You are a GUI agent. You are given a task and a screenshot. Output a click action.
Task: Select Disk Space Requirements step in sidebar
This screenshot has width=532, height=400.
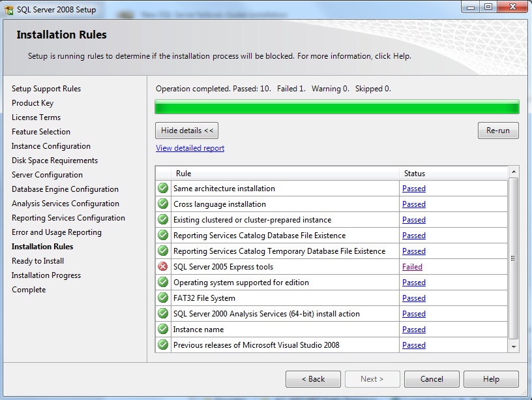[x=55, y=161]
